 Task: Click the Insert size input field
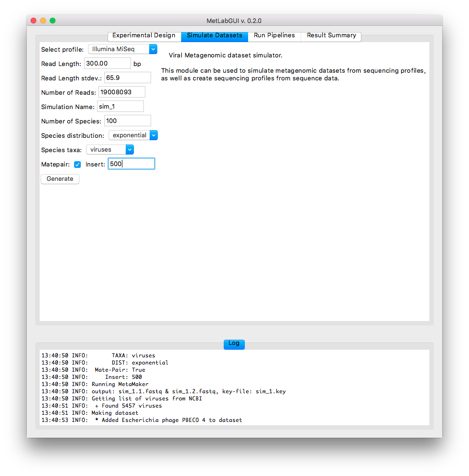coord(131,164)
